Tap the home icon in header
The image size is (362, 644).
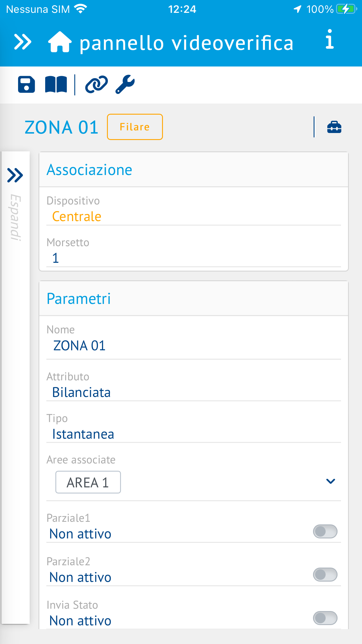[x=60, y=42]
